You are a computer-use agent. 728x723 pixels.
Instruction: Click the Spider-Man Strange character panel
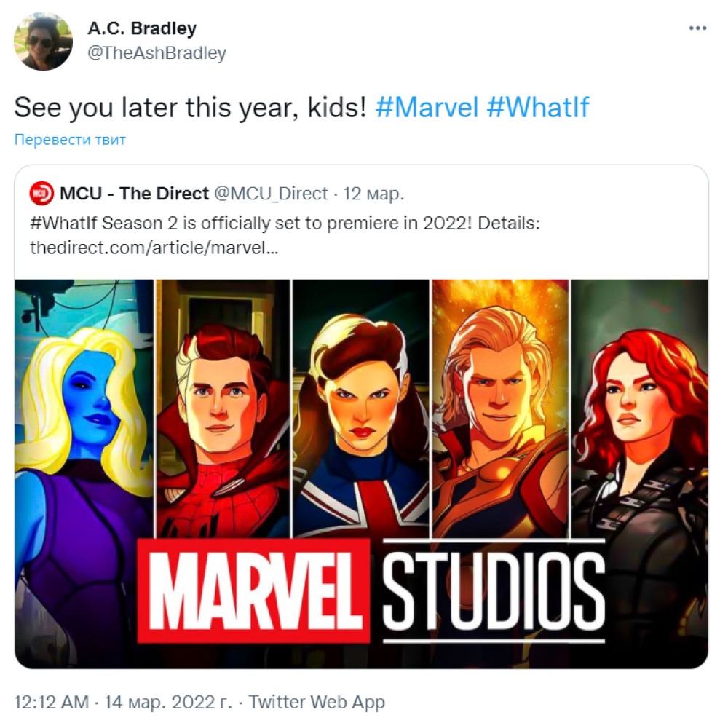(223, 408)
